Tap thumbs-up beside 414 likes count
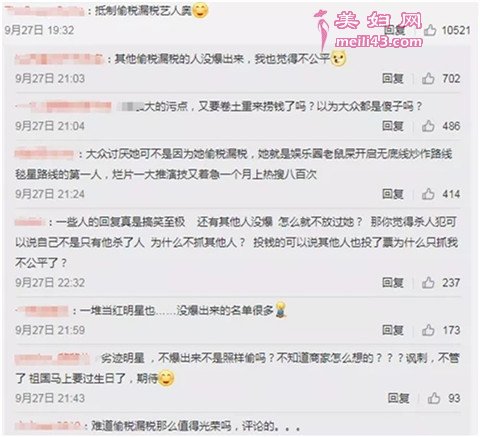This screenshot has height=437, width=480. [428, 194]
